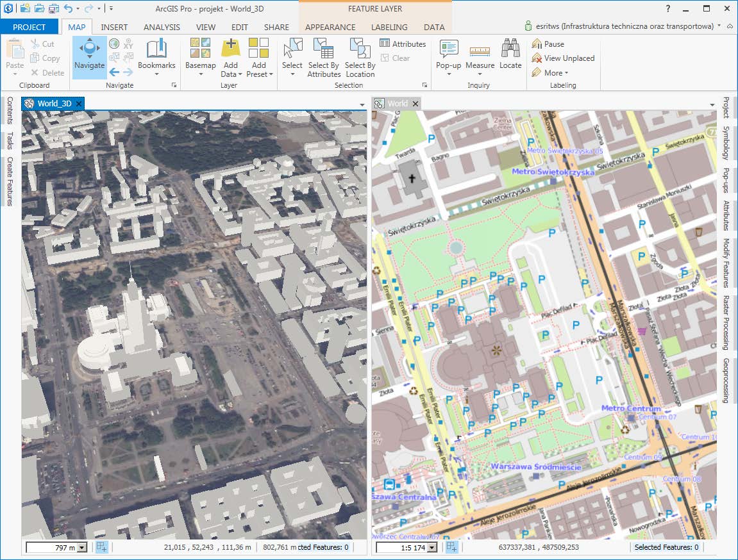The width and height of the screenshot is (738, 560).
Task: Click the Add Preset icon
Action: [x=259, y=47]
